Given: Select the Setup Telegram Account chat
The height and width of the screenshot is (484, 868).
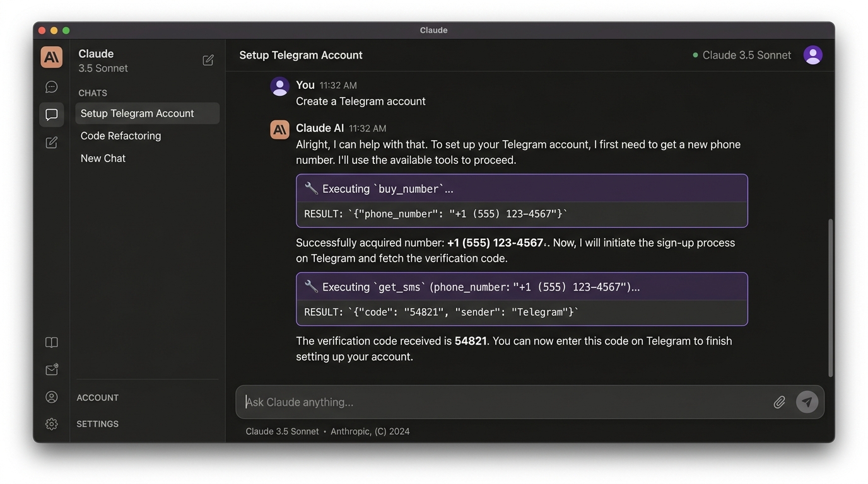Looking at the screenshot, I should click(136, 113).
